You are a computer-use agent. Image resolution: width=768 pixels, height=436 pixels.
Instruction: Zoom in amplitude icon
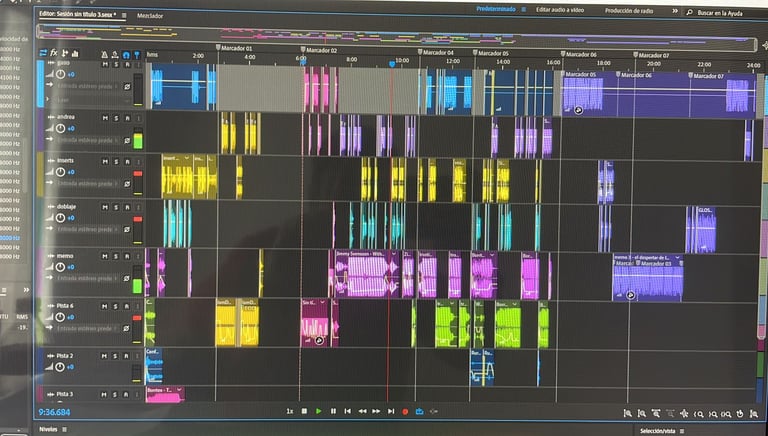(627, 414)
